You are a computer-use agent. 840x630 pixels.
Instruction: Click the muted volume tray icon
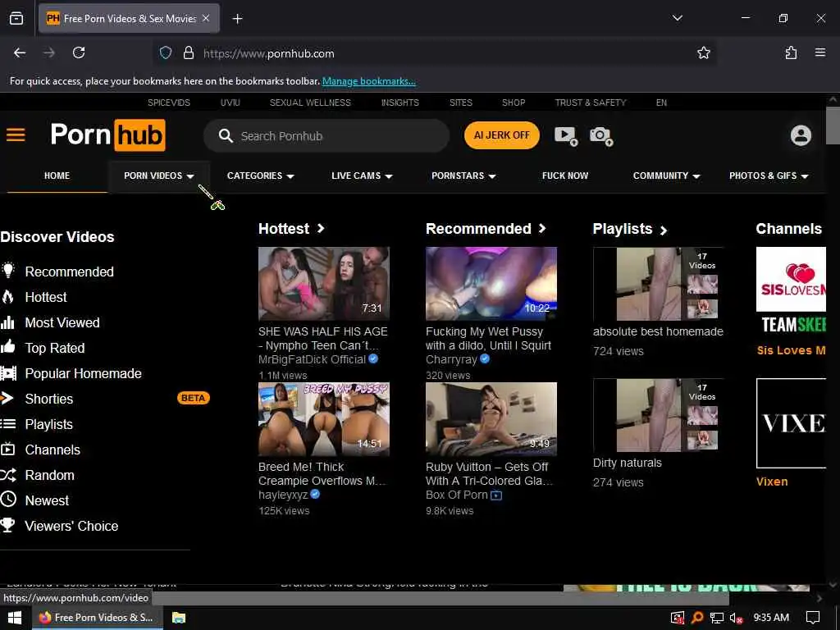(736, 618)
